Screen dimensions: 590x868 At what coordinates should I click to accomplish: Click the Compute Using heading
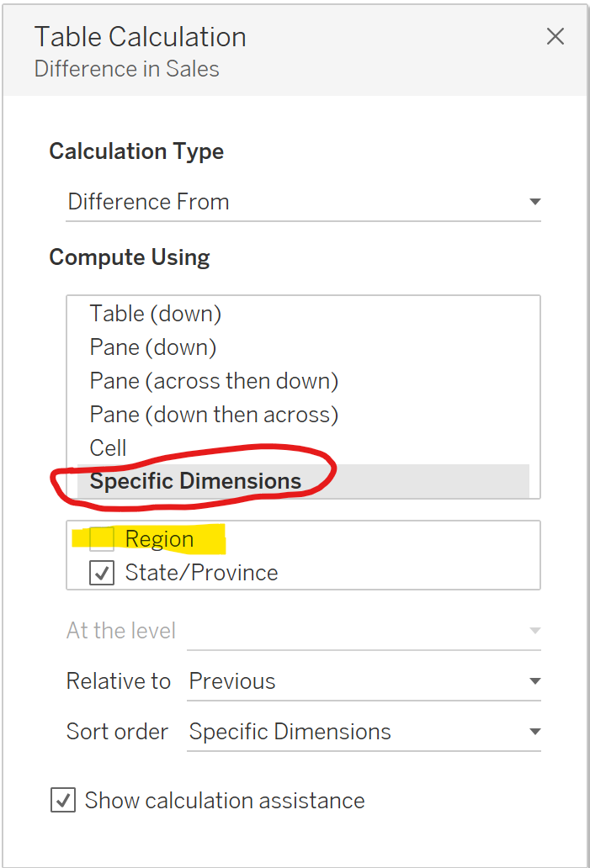click(130, 257)
